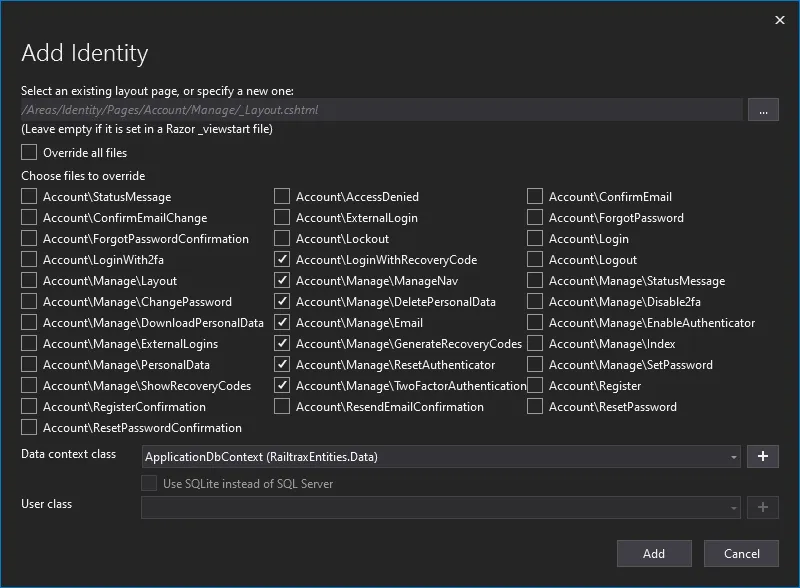Uncheck Account\Manage\GenerateRecoveryCodes
Image resolution: width=800 pixels, height=588 pixels.
tap(282, 343)
